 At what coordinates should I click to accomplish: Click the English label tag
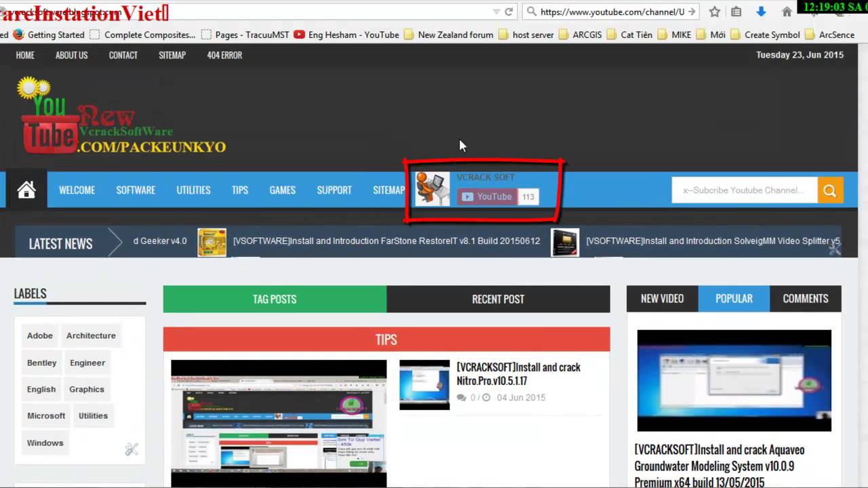point(41,389)
